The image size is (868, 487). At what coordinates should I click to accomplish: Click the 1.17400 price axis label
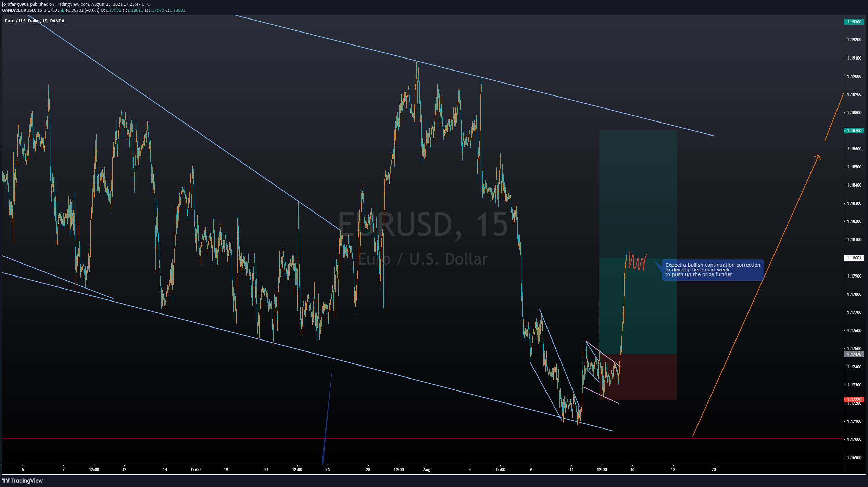pyautogui.click(x=854, y=367)
